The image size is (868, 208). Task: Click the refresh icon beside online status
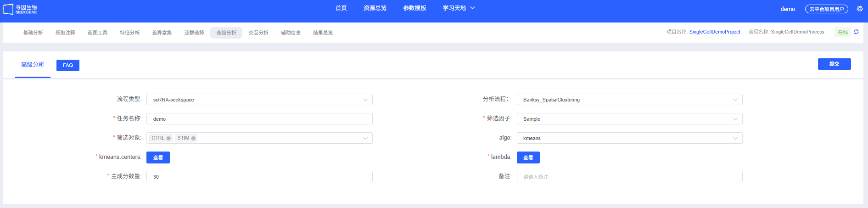(856, 32)
